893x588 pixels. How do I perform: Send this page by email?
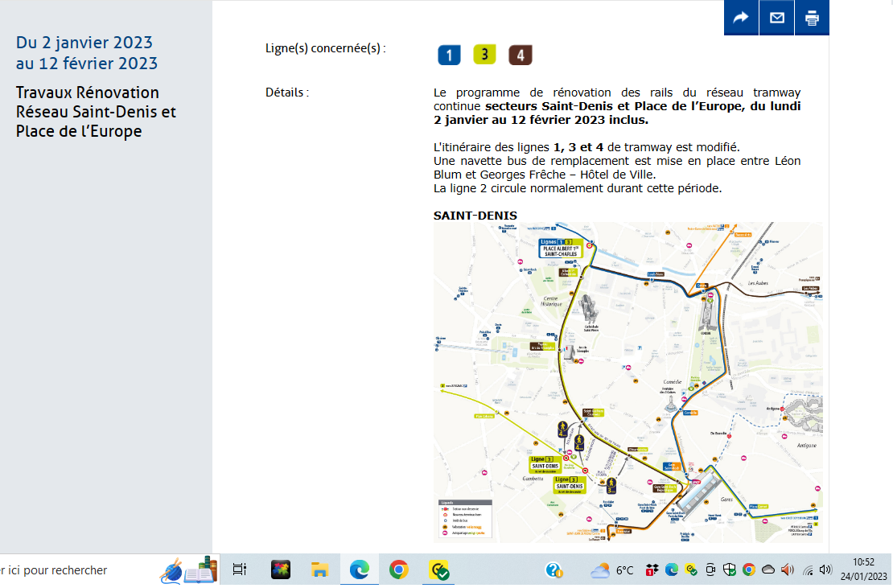point(776,18)
